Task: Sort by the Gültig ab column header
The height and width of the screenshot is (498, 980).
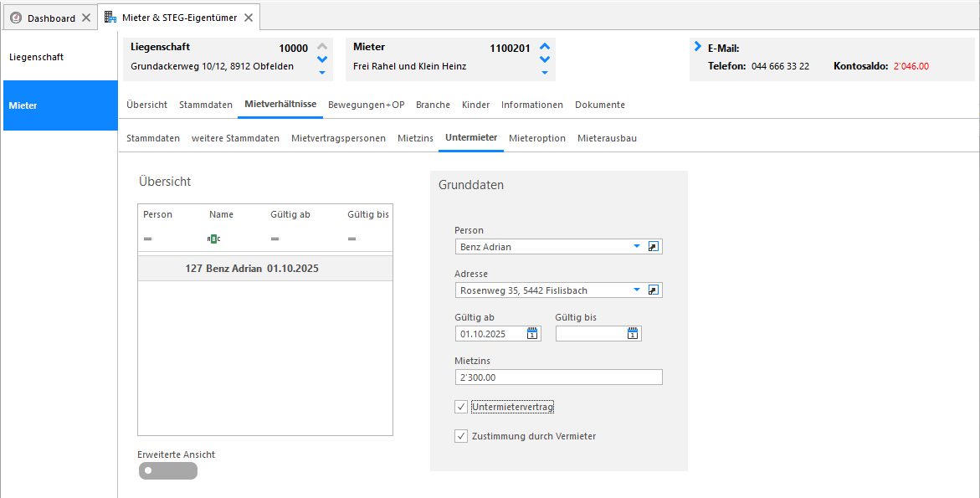Action: (x=290, y=214)
